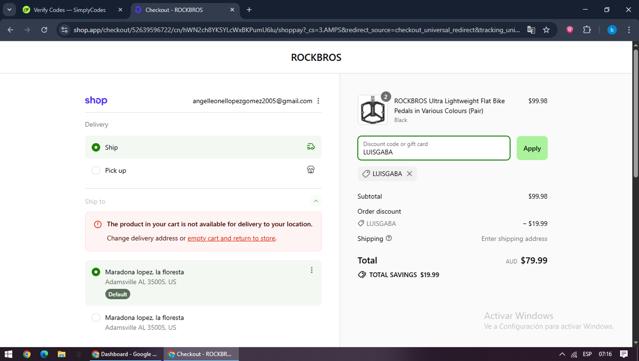The image size is (639, 361).
Task: Click the address bar URL
Action: click(297, 30)
